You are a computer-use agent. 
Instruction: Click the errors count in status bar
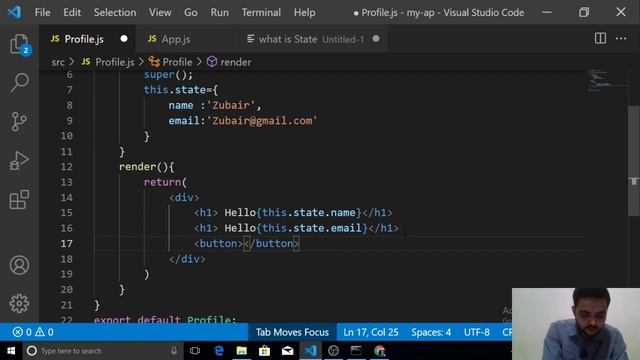click(22, 332)
